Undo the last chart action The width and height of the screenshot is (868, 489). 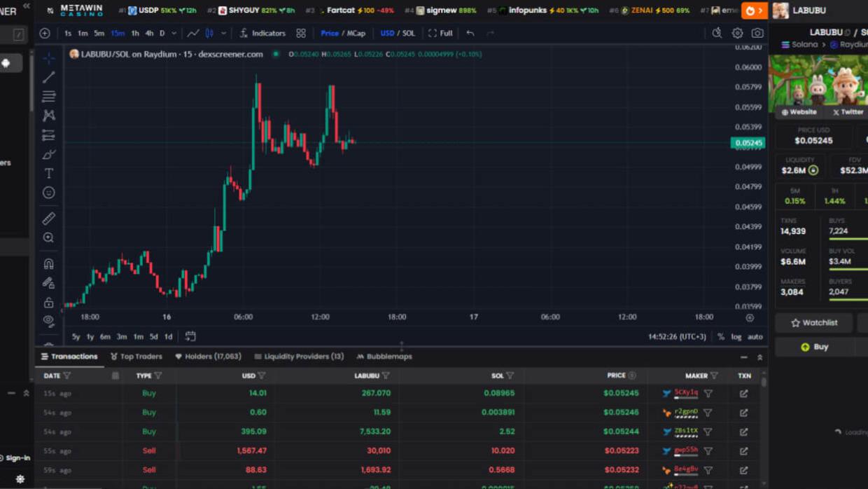click(x=470, y=33)
